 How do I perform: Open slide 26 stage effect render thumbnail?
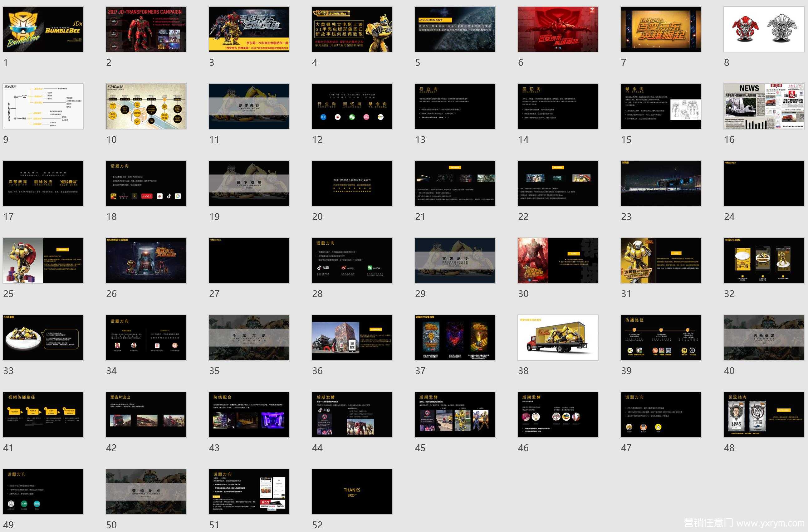[146, 261]
